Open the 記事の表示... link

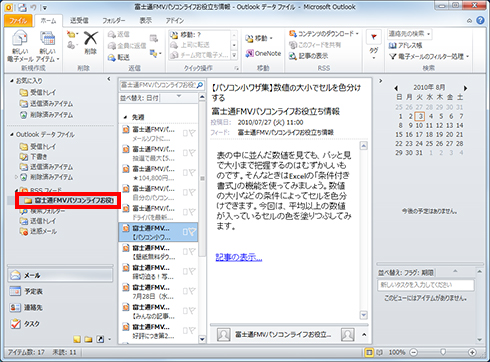click(239, 257)
